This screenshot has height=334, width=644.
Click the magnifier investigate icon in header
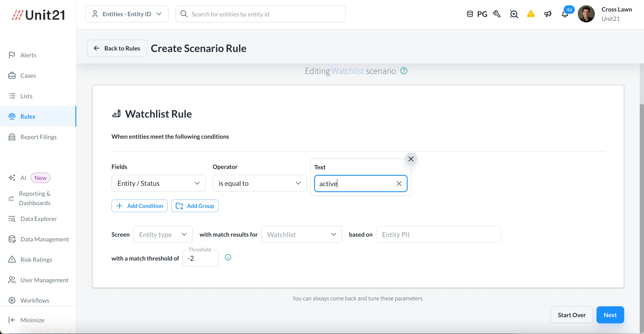point(514,14)
